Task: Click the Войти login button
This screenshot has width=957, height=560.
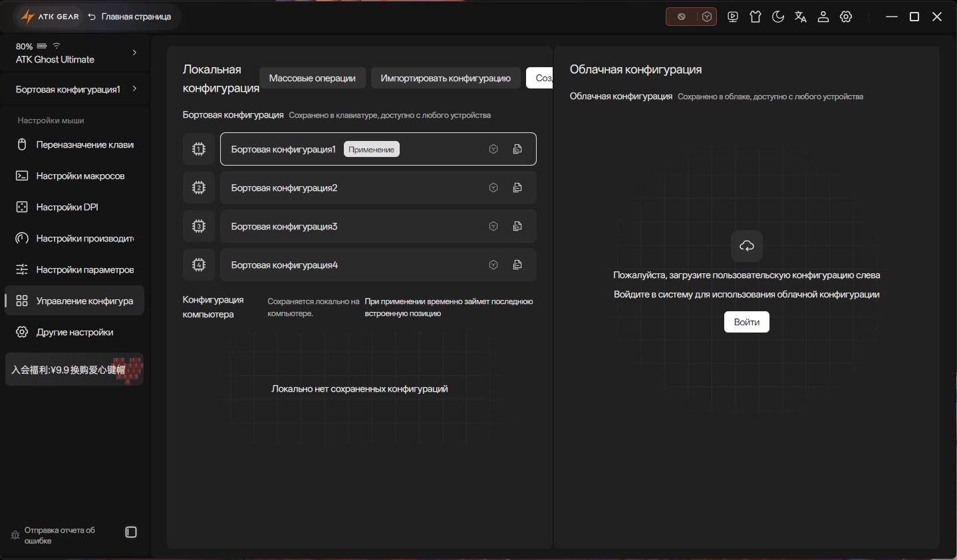Action: 746,323
